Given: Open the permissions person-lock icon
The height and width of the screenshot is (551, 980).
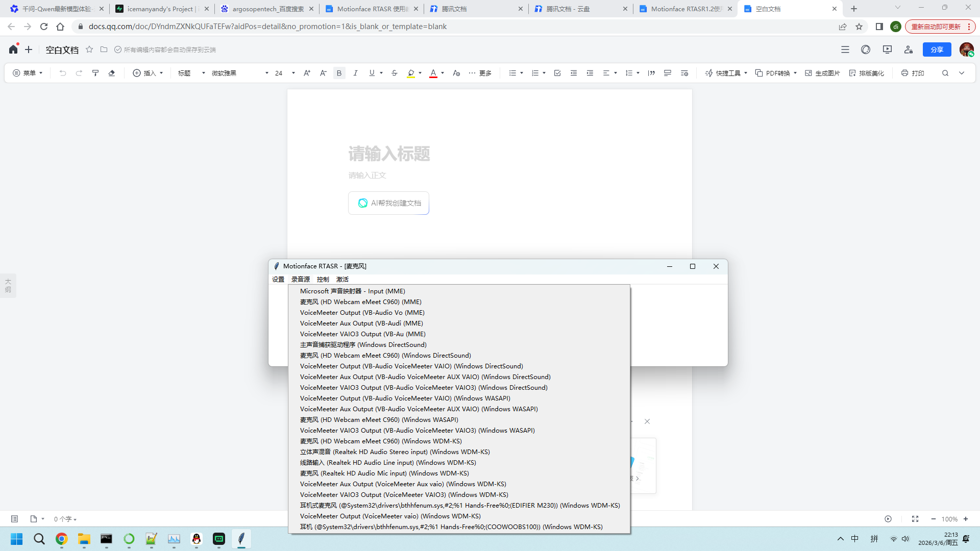Looking at the screenshot, I should pyautogui.click(x=909, y=49).
